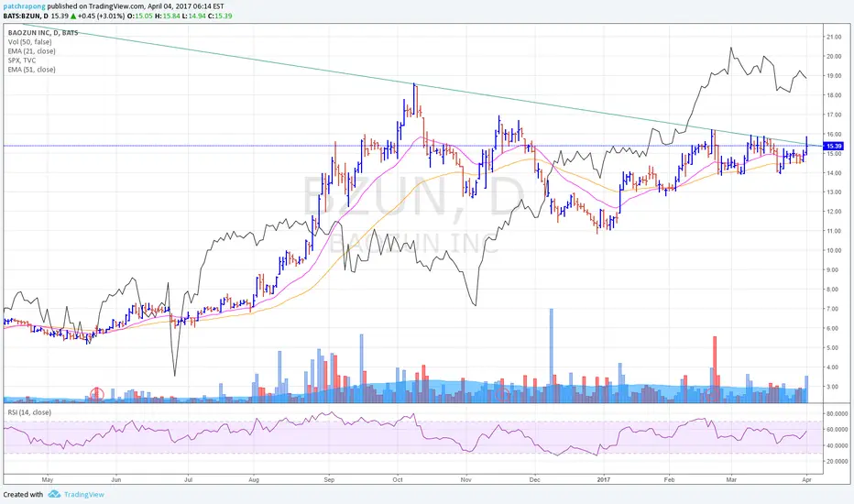Click the Sep label on time axis
This screenshot has height=504, width=854.
(x=329, y=480)
